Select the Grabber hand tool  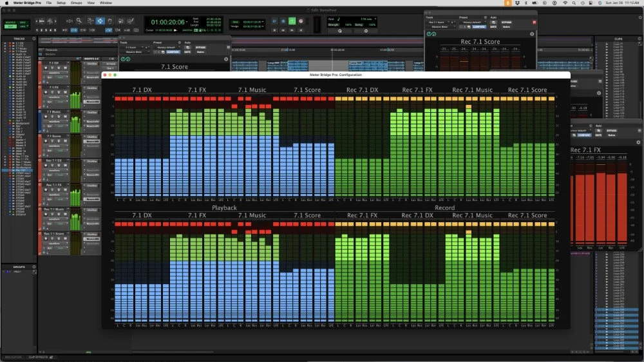point(110,21)
